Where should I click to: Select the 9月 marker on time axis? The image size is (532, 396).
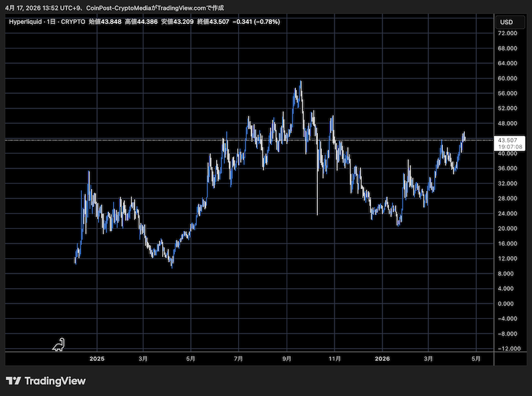pos(287,359)
